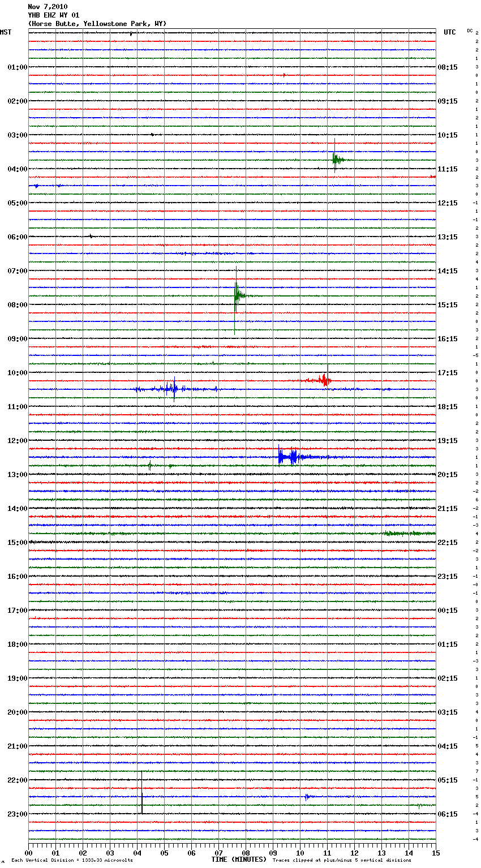Click the 17:15 UTC time label
The width and height of the screenshot is (481, 868).
[448, 373]
